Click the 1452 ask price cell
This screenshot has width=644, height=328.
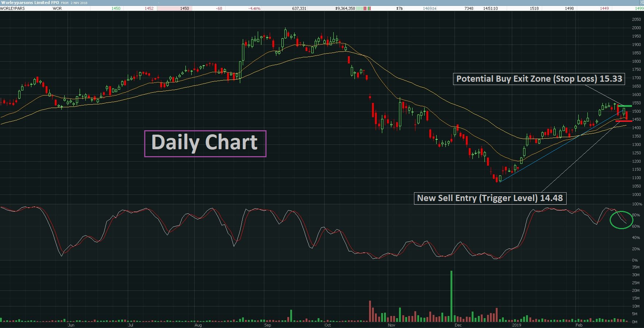(149, 8)
